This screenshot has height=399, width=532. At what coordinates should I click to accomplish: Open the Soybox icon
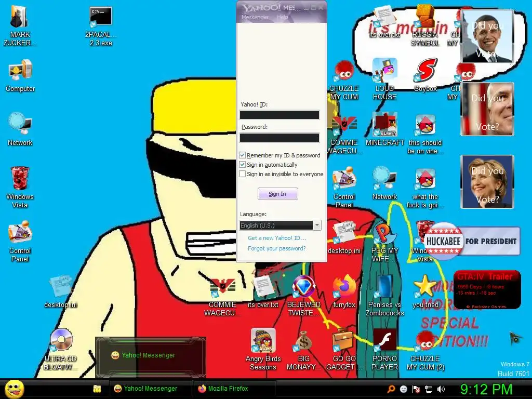pyautogui.click(x=425, y=75)
